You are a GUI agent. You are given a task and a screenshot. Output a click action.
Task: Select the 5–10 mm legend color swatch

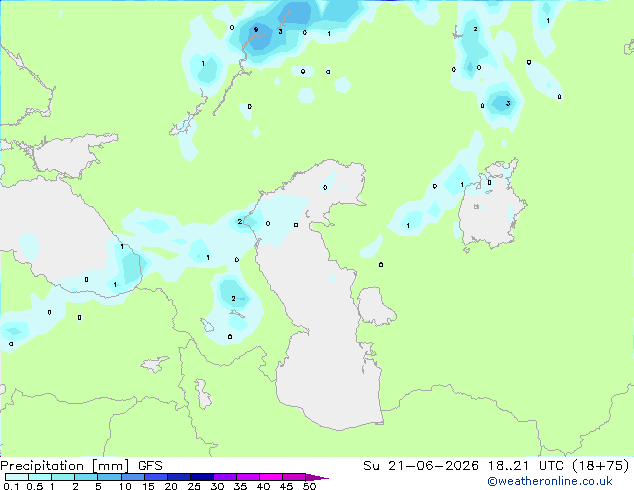click(x=109, y=477)
